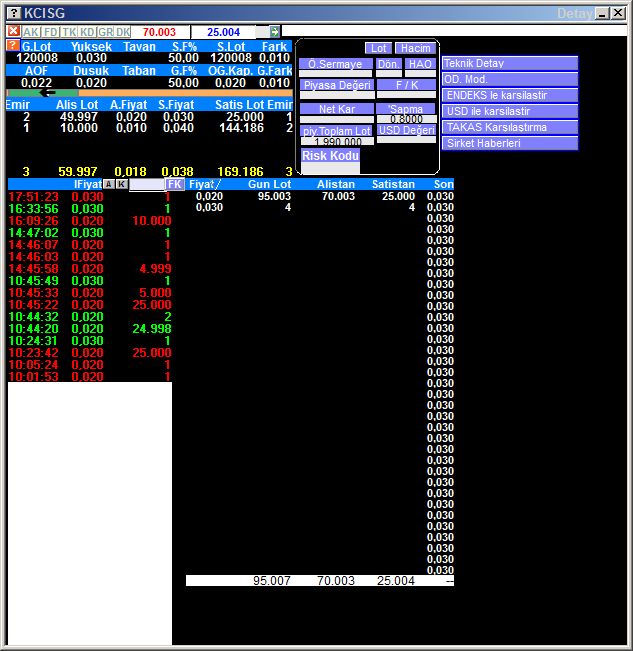Click the green-orange buy/sell ratio bar

pos(149,93)
